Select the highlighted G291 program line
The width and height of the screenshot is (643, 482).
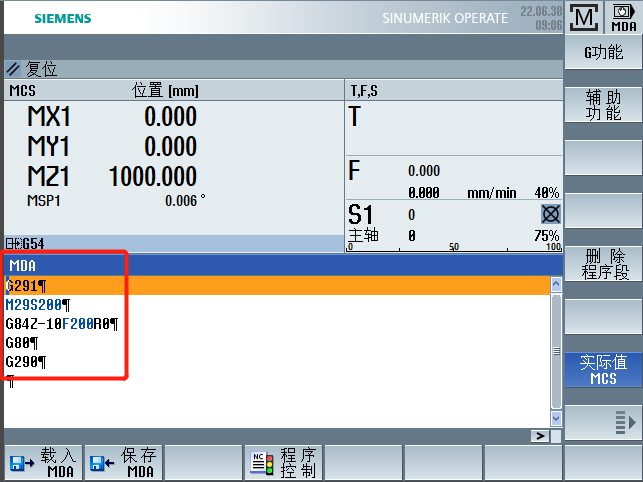26,285
